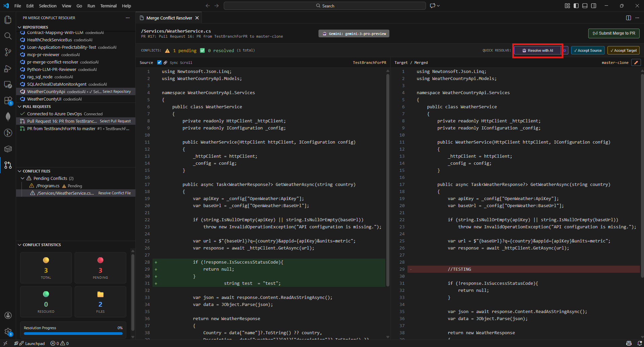
Task: Click Resolve with AI button
Action: (x=538, y=50)
